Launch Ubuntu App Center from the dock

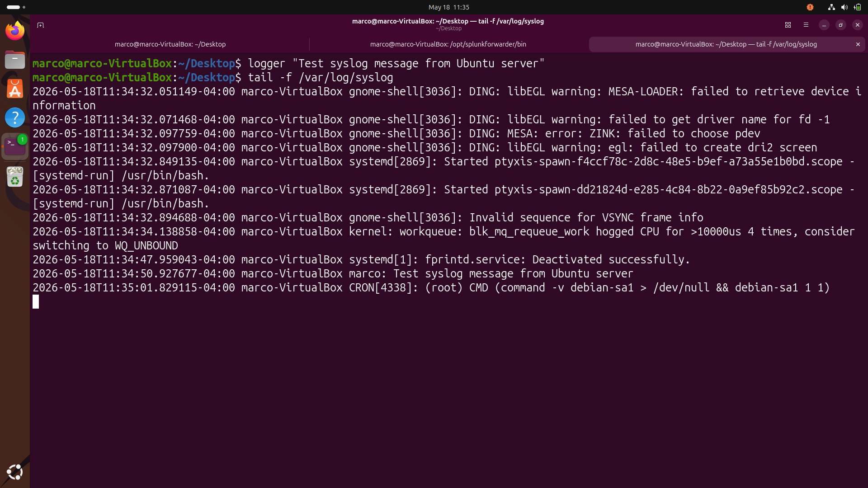tap(15, 89)
